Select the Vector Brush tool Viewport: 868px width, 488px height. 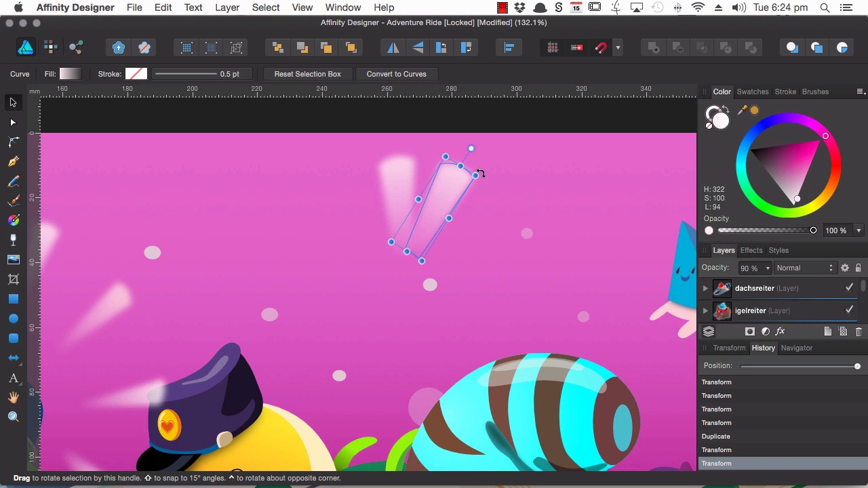tap(13, 201)
